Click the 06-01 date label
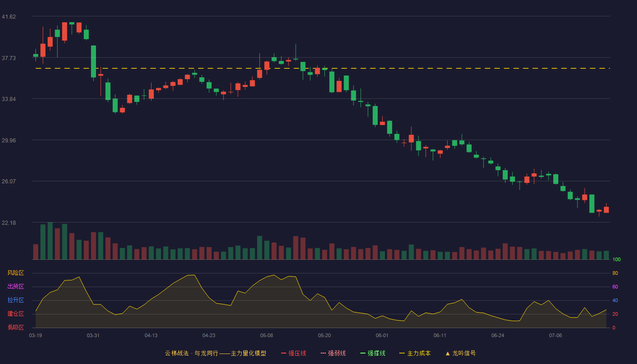637x364 pixels. [x=382, y=335]
